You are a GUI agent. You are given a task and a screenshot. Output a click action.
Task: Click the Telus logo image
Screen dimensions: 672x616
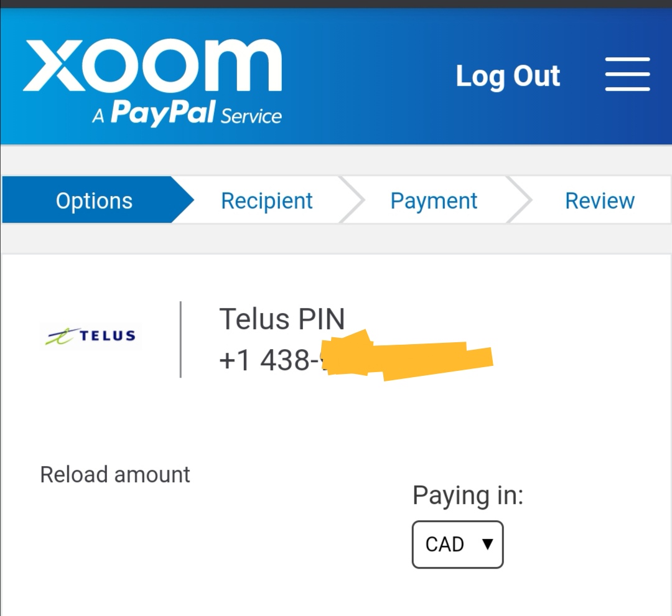click(x=91, y=336)
